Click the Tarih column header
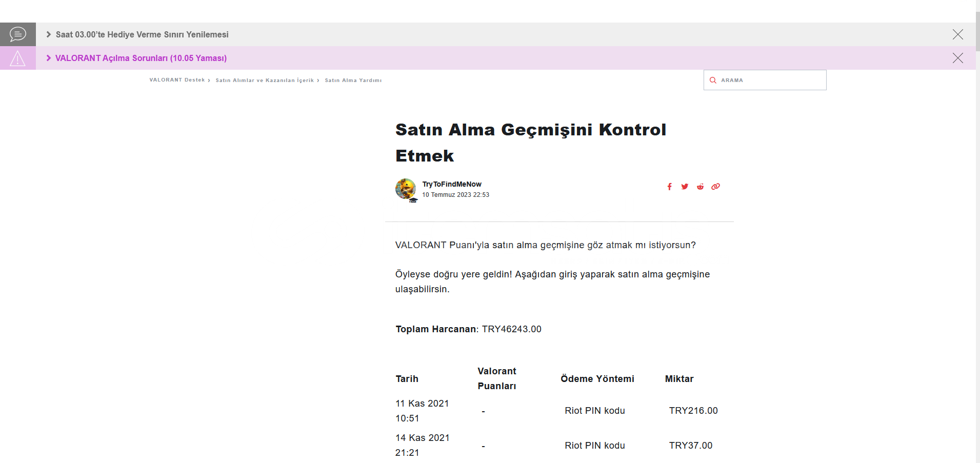 click(407, 379)
